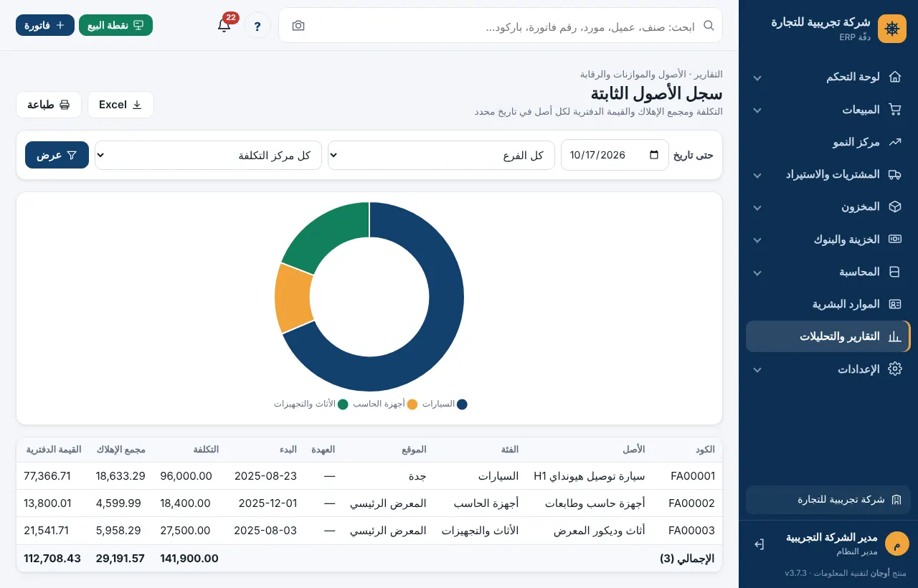Select company switcher شركة تجريبية للتجارة at sidebar bottom
The width and height of the screenshot is (918, 588).
828,500
